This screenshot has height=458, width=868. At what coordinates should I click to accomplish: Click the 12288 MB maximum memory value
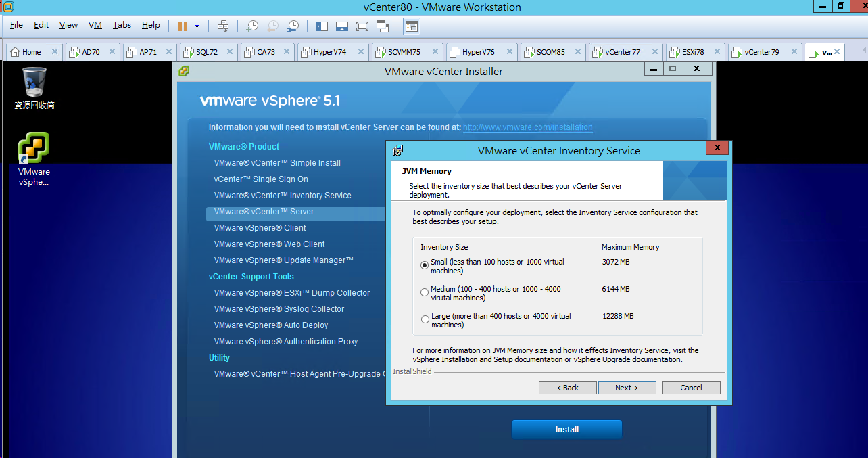click(x=618, y=316)
